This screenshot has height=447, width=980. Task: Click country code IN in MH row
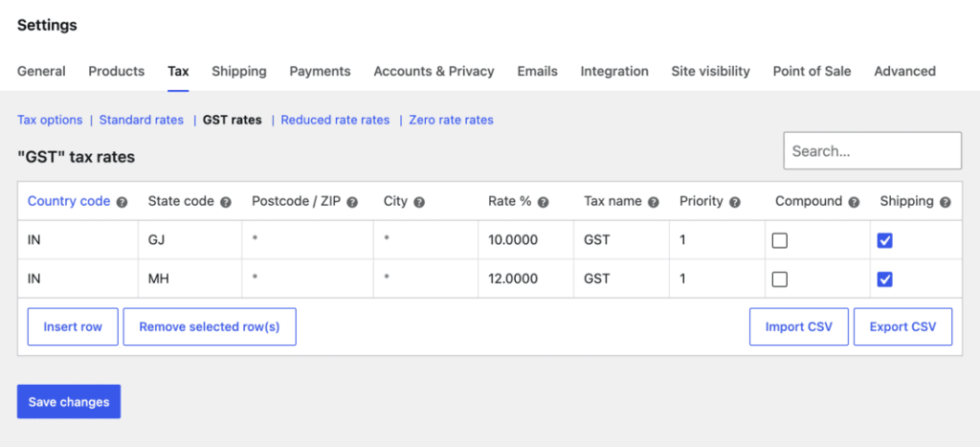[x=78, y=279]
